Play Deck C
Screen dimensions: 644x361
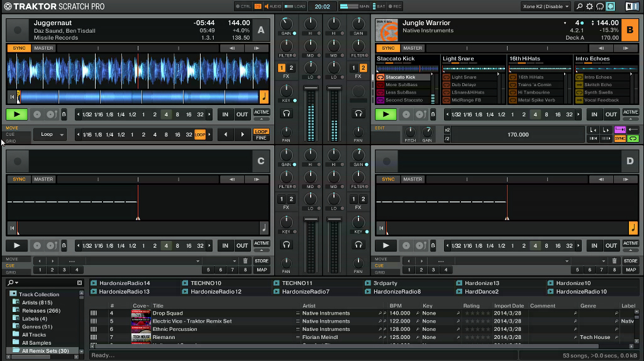click(16, 246)
